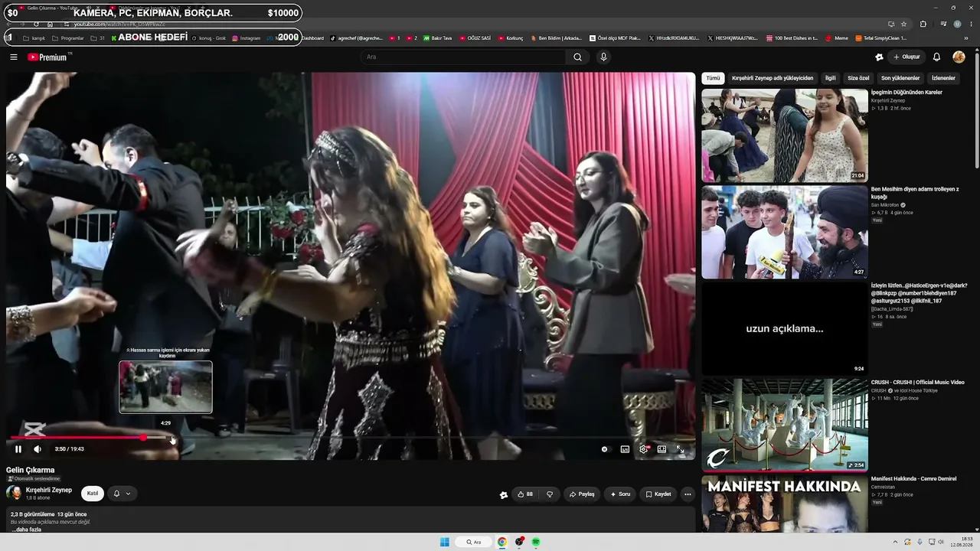Viewport: 980px width, 551px height.
Task: Open the Kırşehirli Zeynep channel name link
Action: click(x=49, y=490)
